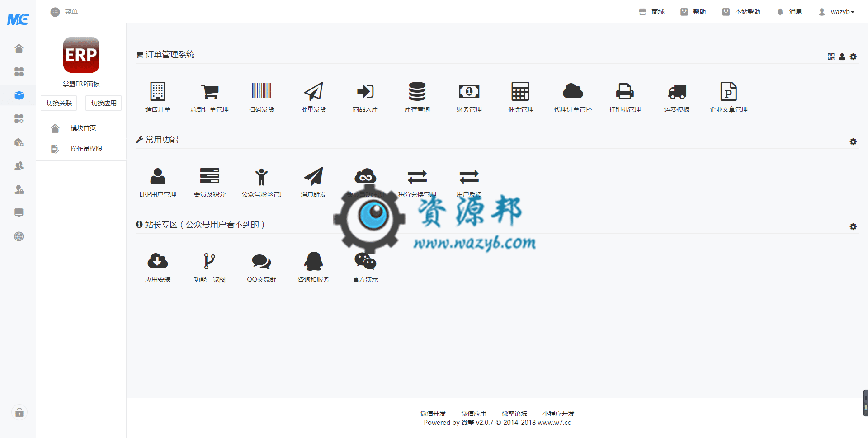Open ERP用户管理 user icon
The height and width of the screenshot is (438, 868).
pyautogui.click(x=158, y=176)
